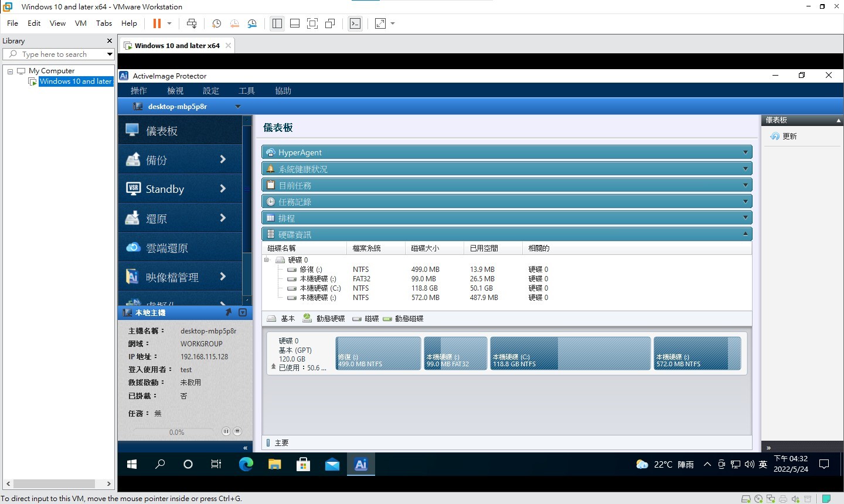The height and width of the screenshot is (504, 844).
Task: Open ActiveImage Protector in Windows taskbar
Action: click(x=360, y=465)
